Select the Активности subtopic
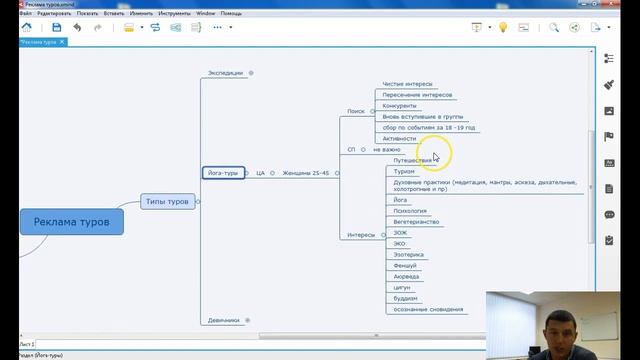The image size is (640, 360). pyautogui.click(x=399, y=139)
